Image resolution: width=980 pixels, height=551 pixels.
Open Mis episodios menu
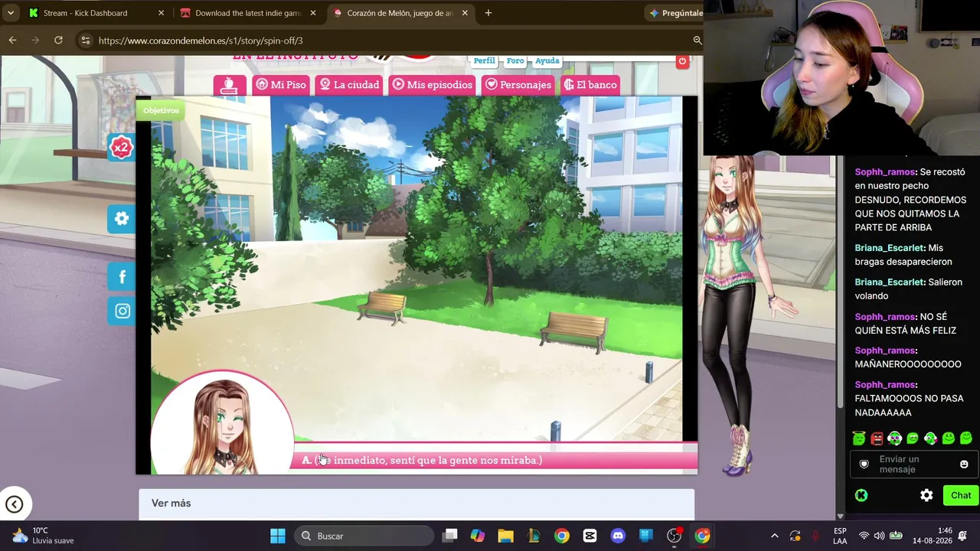432,85
